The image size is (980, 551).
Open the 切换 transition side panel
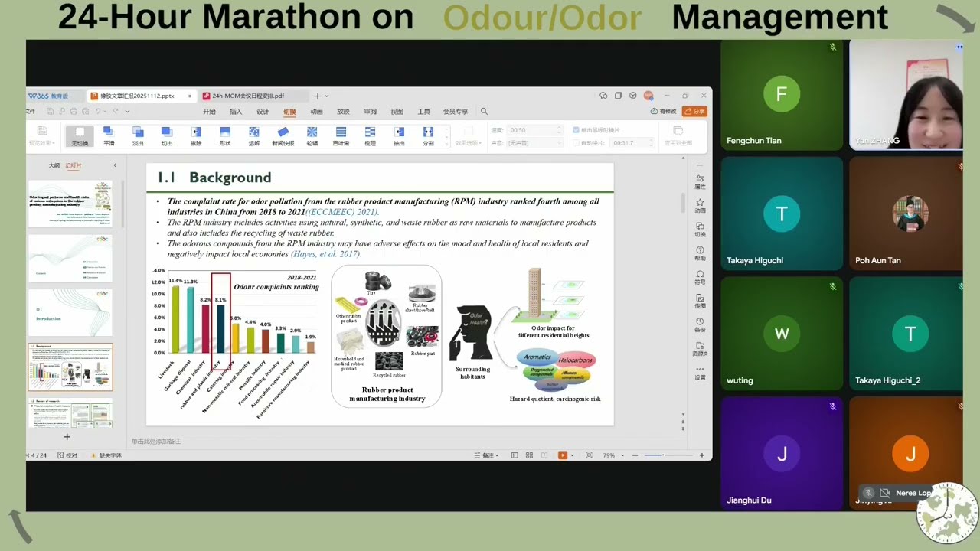click(700, 230)
